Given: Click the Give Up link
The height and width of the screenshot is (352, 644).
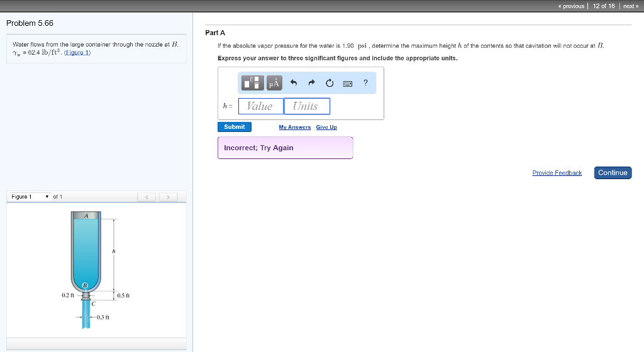Looking at the screenshot, I should tap(326, 127).
